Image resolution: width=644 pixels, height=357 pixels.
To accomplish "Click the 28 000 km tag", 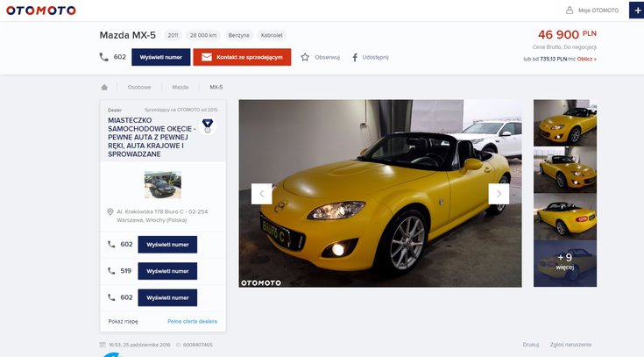I will click(x=203, y=35).
